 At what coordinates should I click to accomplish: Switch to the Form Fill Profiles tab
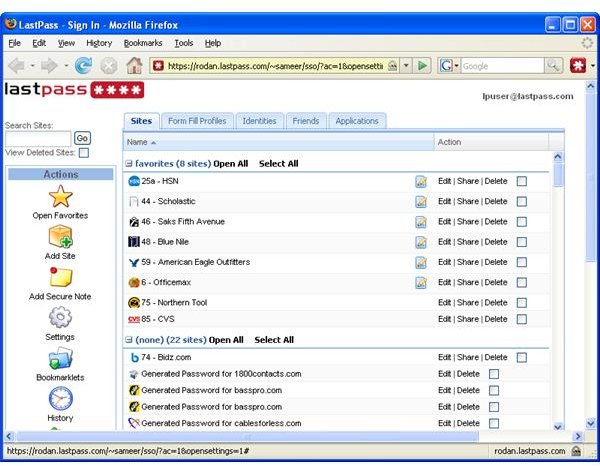click(197, 121)
